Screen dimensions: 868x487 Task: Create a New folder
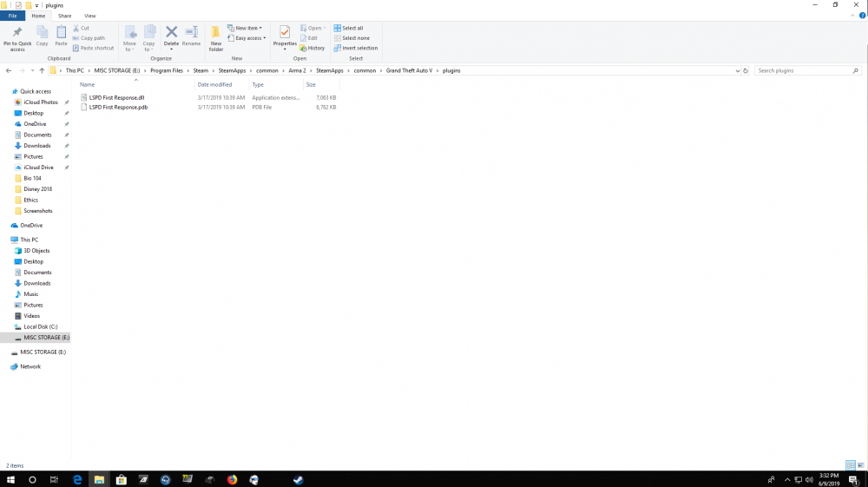click(216, 38)
